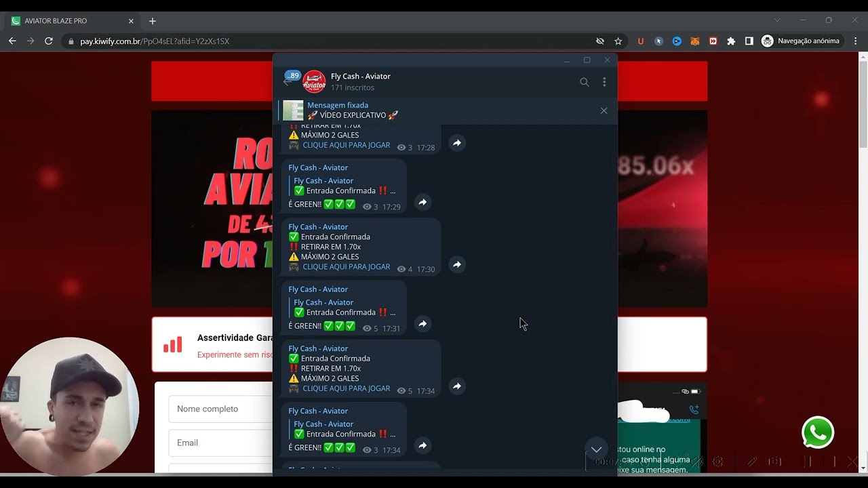Close the AVIATOR BLAZE PRO tab
Screen dimensions: 868x488
131,21
